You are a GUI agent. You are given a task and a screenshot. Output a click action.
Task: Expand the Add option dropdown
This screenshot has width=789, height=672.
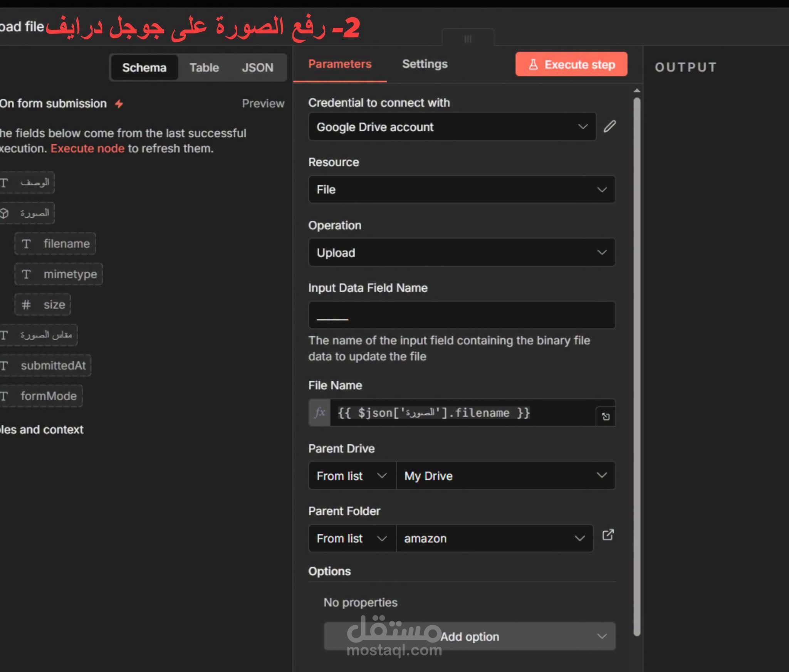click(470, 636)
